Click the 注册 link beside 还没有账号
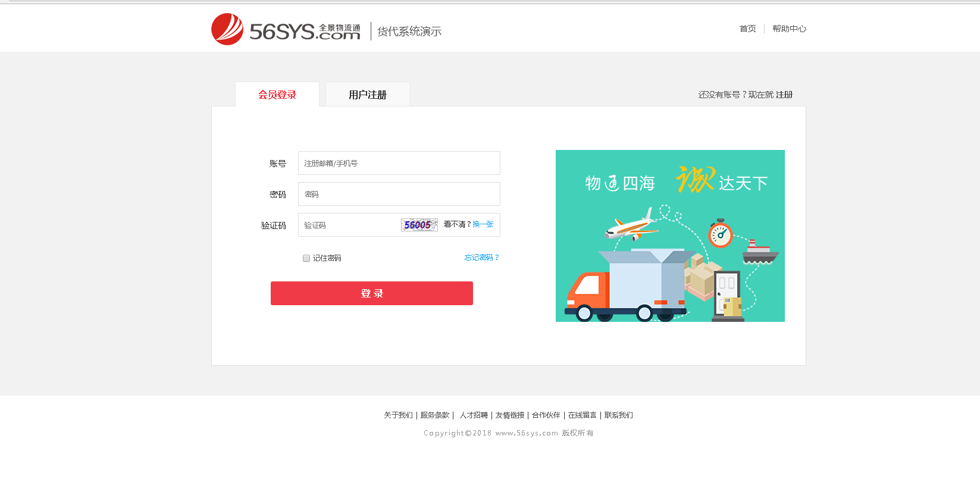This screenshot has height=495, width=980. [784, 95]
